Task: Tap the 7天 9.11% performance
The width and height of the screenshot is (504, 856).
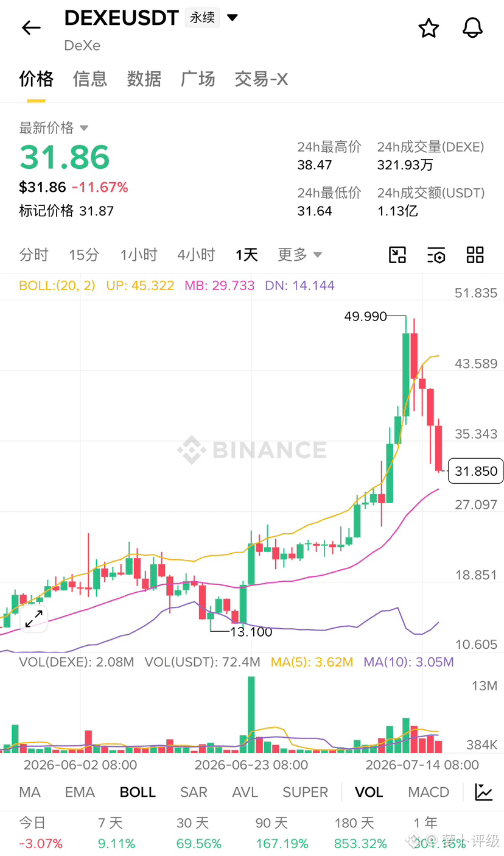Action: pos(116,833)
